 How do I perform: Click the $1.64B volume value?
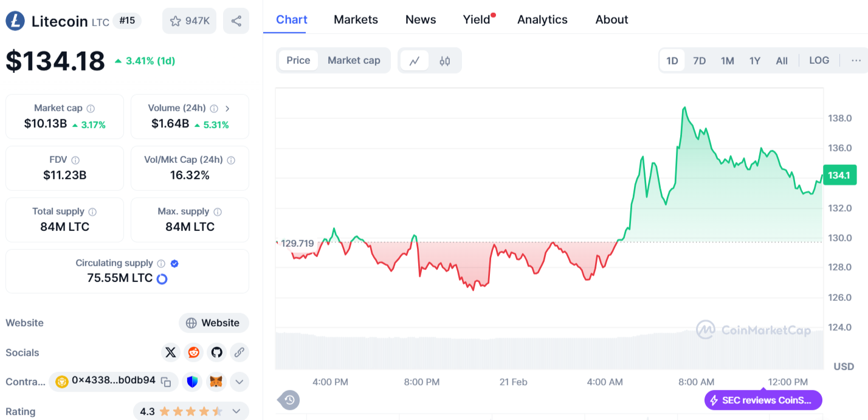[170, 124]
